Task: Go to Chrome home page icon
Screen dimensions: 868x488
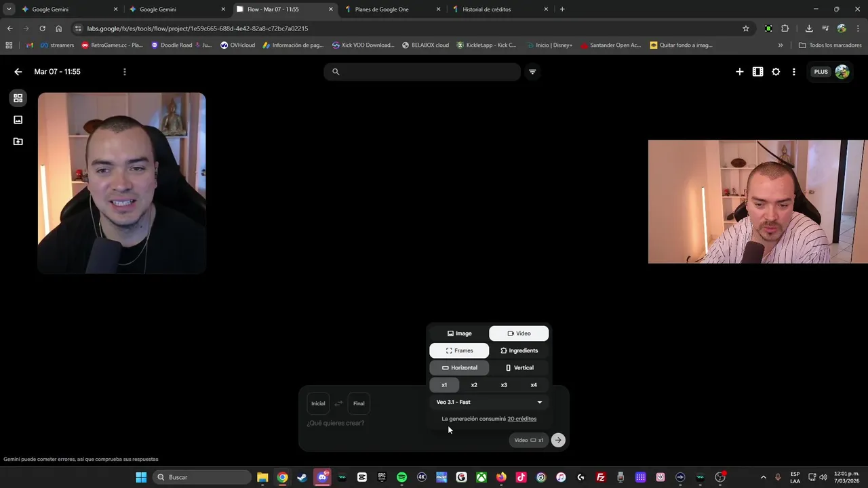Action: pos(59,28)
